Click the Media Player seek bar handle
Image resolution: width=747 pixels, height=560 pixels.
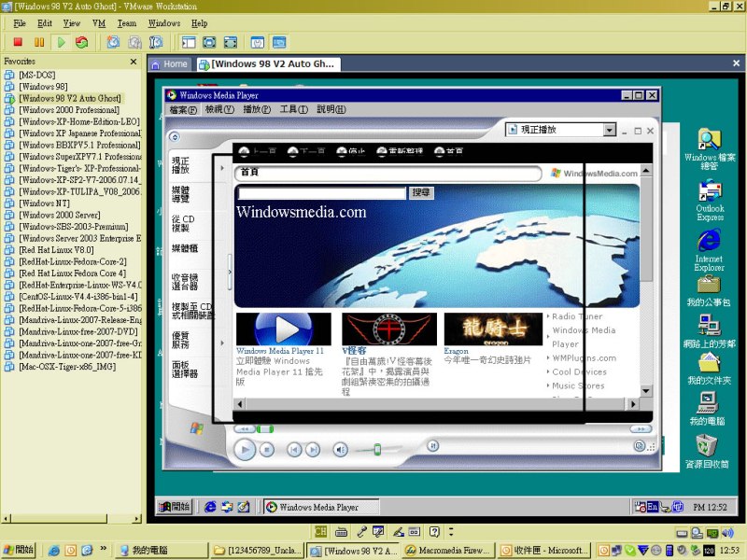pyautogui.click(x=265, y=429)
